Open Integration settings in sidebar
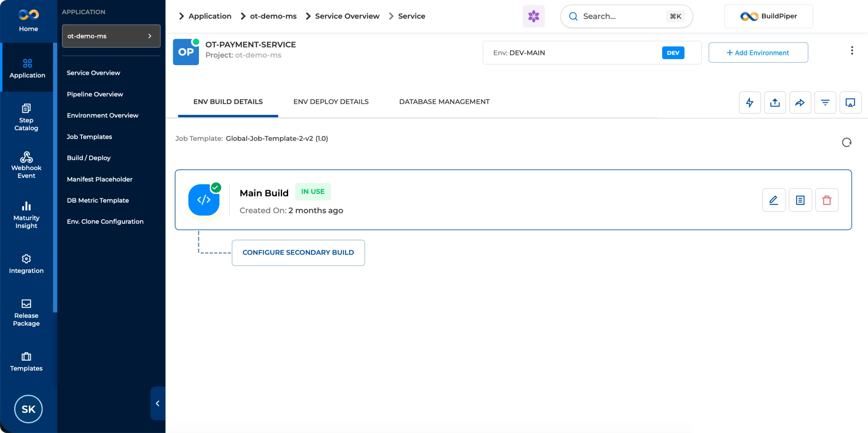 [26, 264]
